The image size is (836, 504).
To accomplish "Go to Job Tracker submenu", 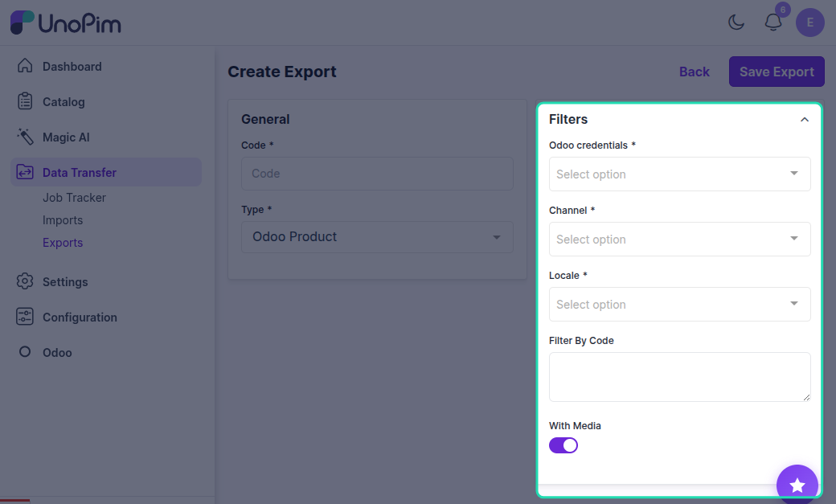I will [74, 198].
